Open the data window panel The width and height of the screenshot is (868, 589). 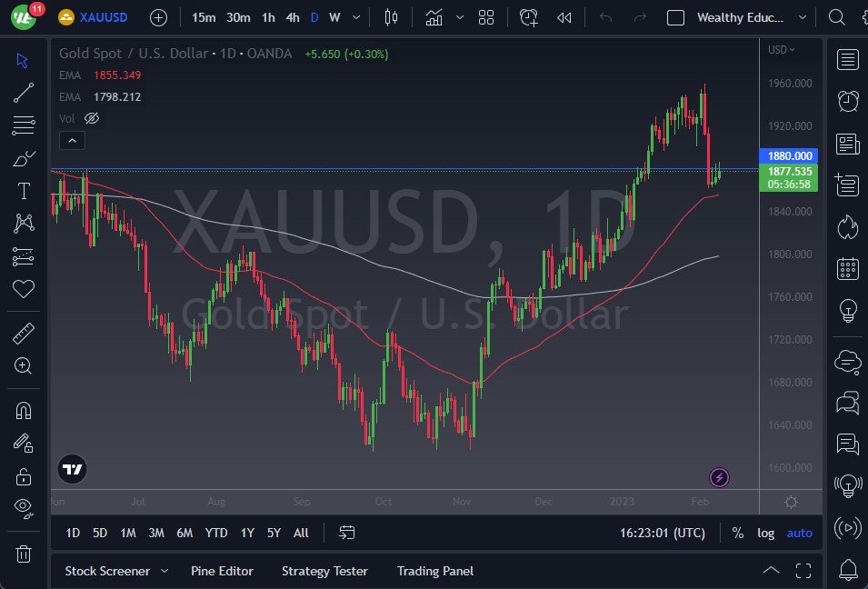(847, 185)
